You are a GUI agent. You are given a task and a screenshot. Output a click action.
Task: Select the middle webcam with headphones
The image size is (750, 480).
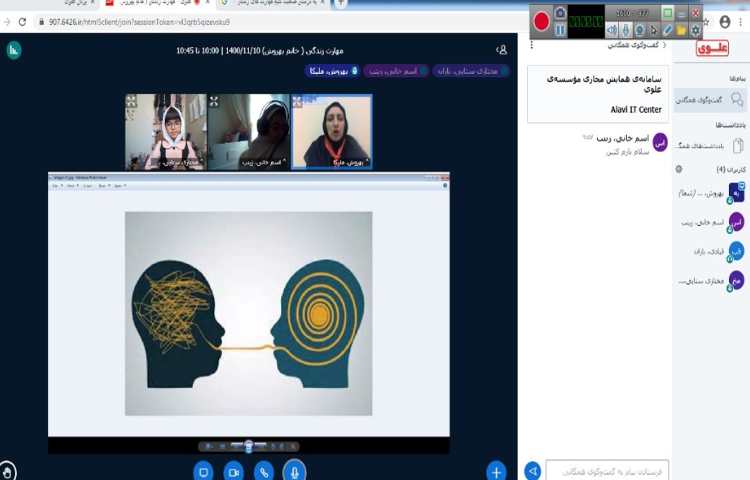(x=249, y=132)
